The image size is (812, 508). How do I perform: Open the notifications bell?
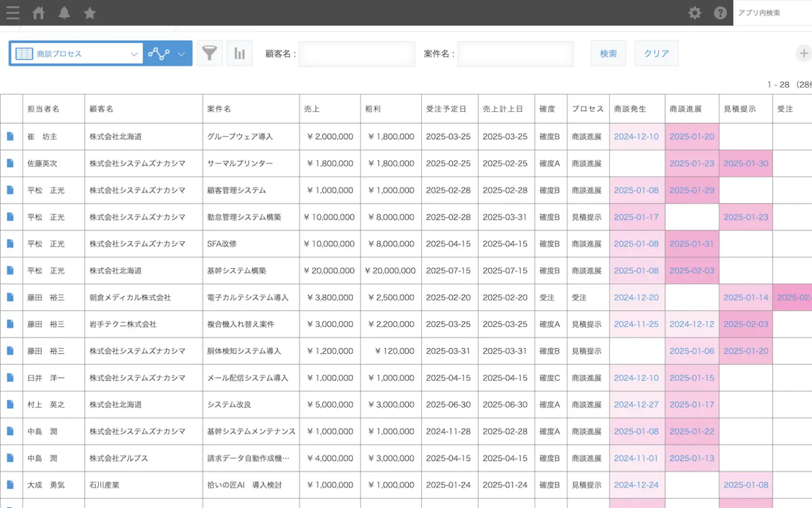point(64,12)
